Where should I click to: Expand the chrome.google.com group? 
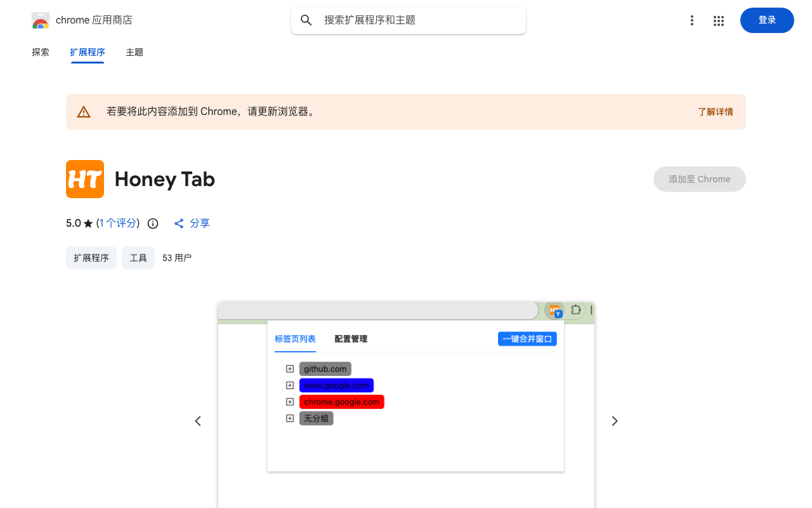coord(290,402)
